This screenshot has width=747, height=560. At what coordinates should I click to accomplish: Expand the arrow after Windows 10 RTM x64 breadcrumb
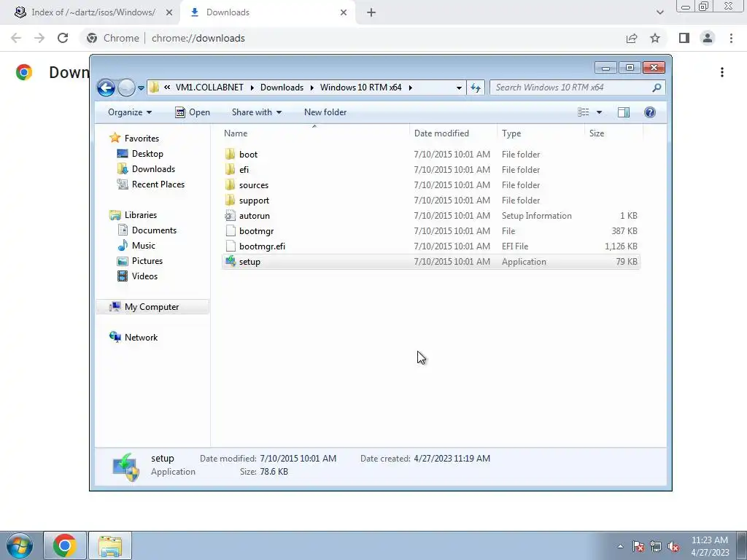coord(410,87)
